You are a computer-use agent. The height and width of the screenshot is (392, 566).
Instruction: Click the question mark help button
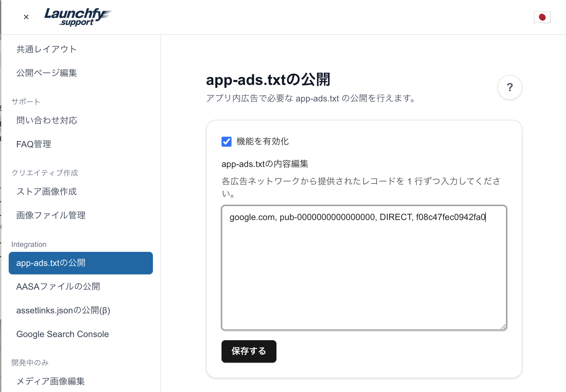point(510,87)
